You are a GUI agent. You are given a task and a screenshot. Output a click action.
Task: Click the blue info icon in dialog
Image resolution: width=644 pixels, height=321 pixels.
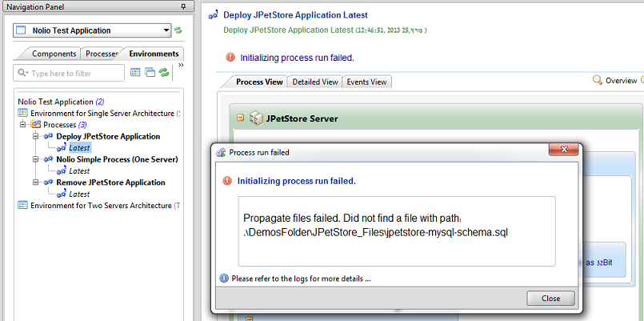point(224,279)
